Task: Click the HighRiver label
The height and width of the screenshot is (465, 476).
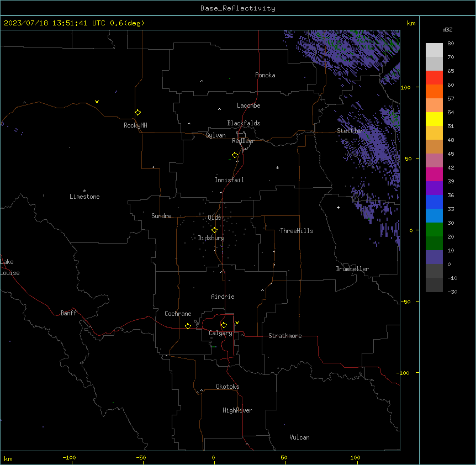Action: (237, 410)
